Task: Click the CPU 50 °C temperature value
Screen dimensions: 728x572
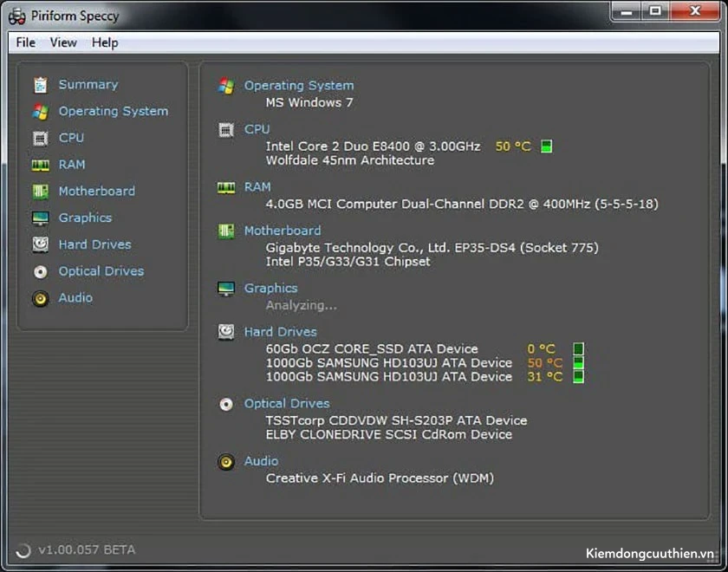Action: click(512, 146)
